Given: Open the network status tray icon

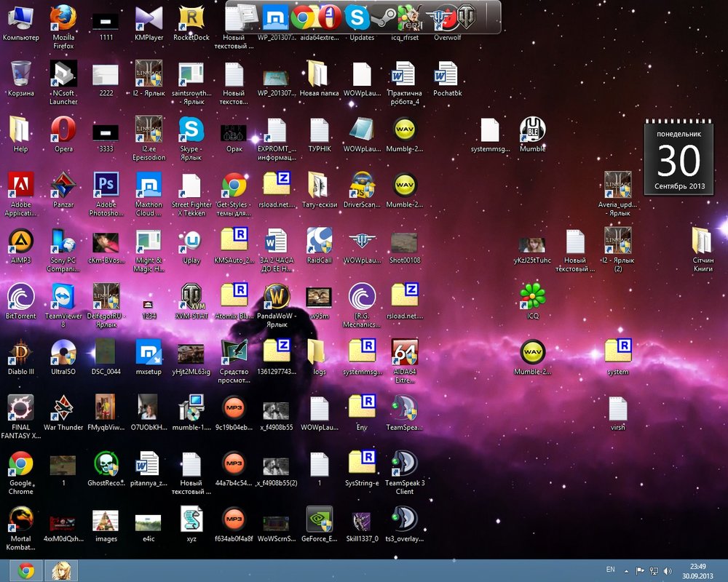Looking at the screenshot, I should point(654,571).
